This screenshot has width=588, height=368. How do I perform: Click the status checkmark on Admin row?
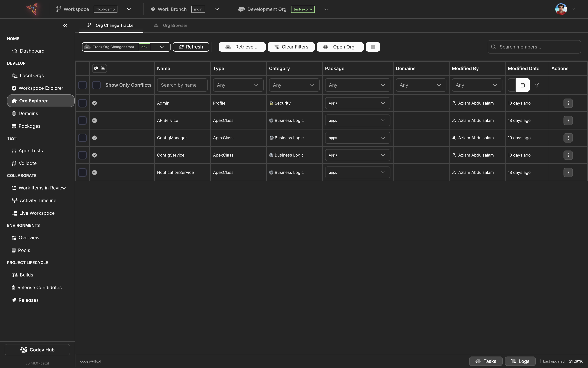pos(94,103)
